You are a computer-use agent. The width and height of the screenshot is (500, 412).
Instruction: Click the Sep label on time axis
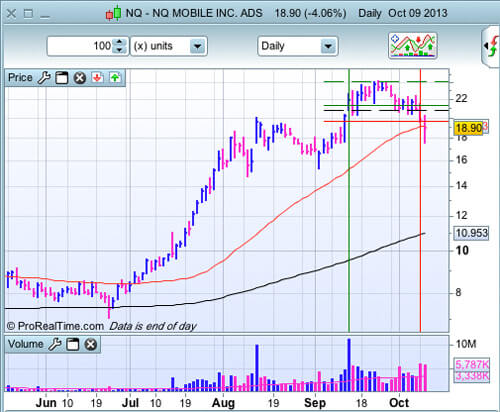[315, 403]
